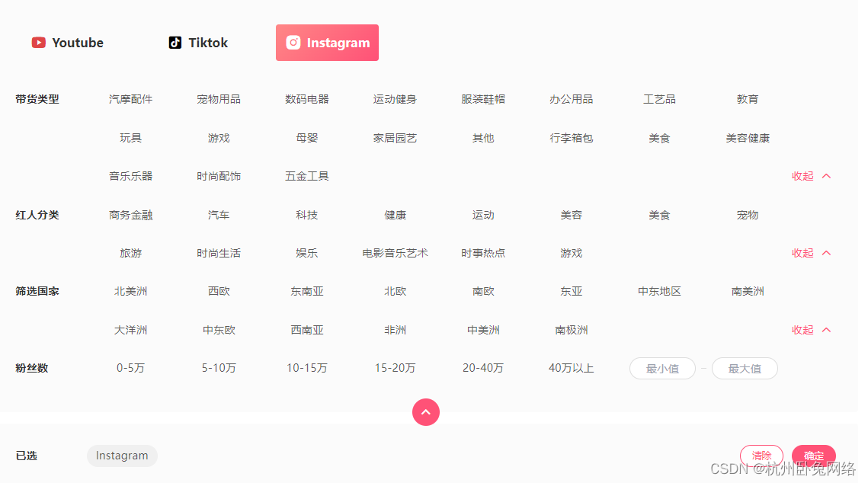Choose 时尚配饰 product type
The height and width of the screenshot is (483, 868).
219,176
